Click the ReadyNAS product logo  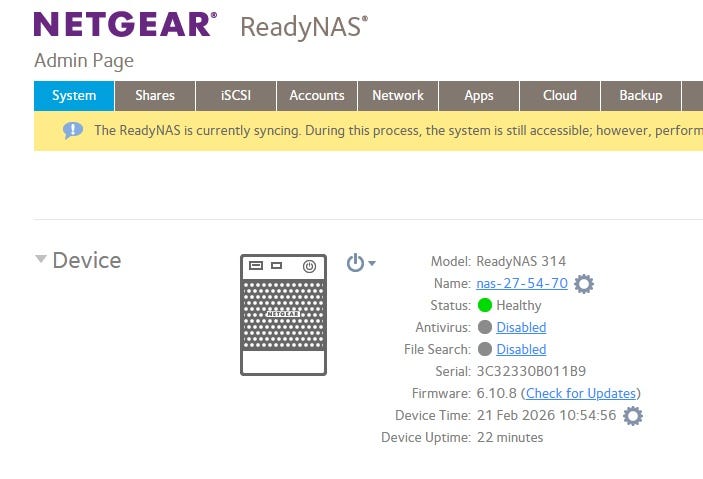(x=304, y=27)
